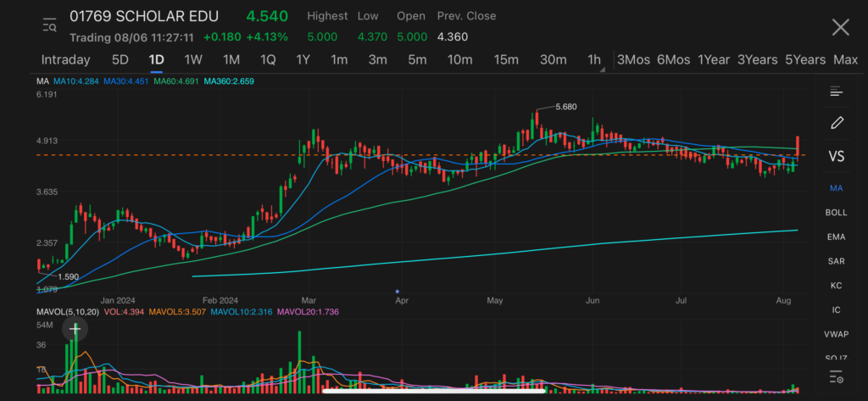Turn on the EMA indicator

point(836,237)
